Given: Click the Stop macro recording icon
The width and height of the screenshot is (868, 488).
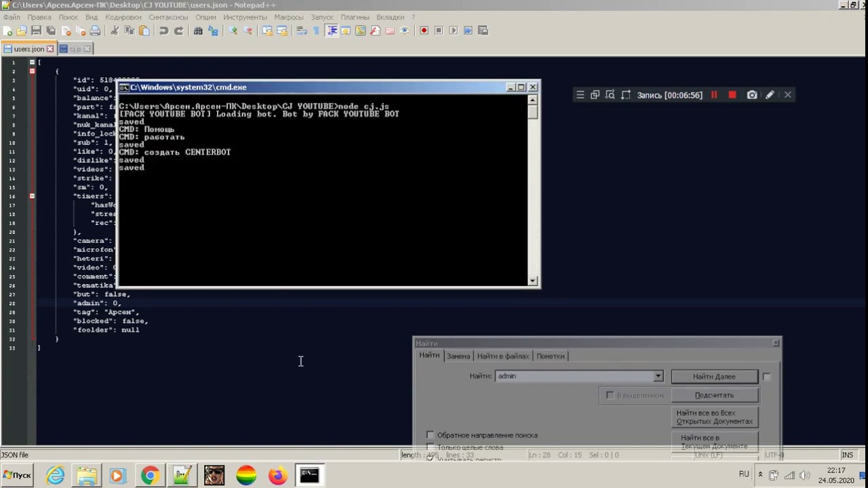Looking at the screenshot, I should tap(439, 30).
